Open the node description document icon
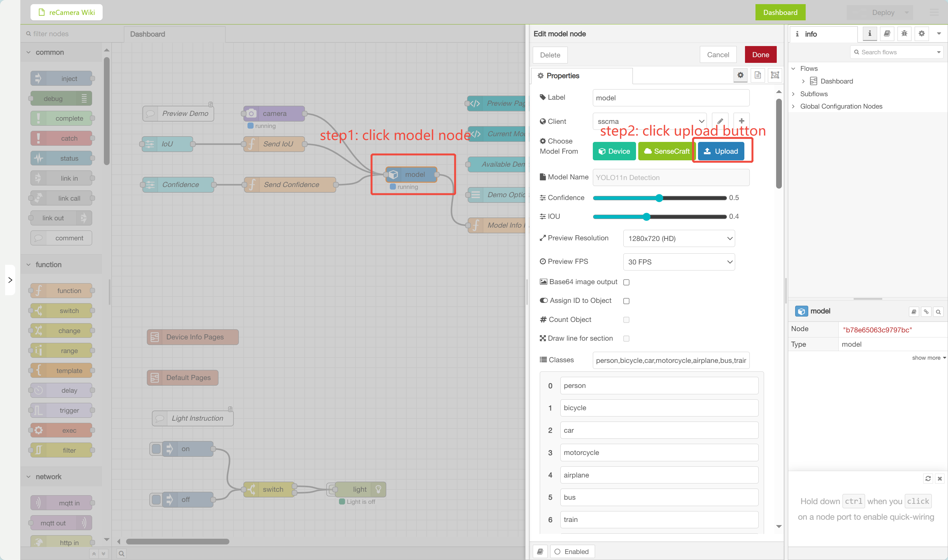 (757, 75)
